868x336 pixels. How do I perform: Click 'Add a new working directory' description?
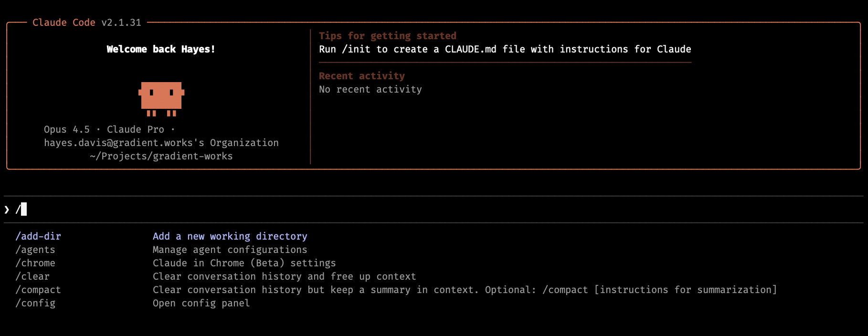230,236
